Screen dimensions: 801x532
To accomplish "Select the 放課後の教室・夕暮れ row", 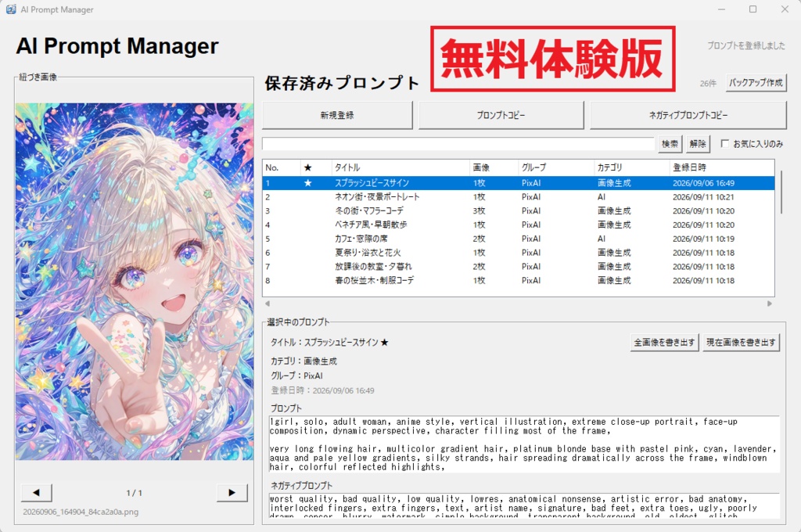I will pyautogui.click(x=519, y=266).
